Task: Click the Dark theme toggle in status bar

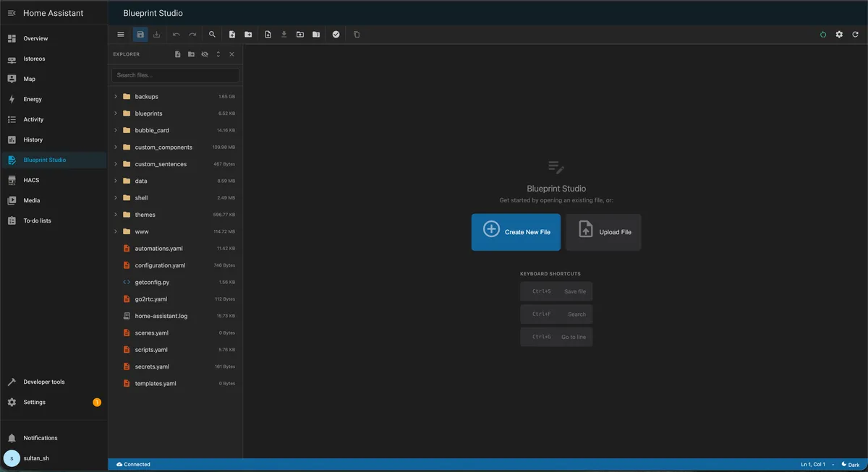Action: click(851, 465)
